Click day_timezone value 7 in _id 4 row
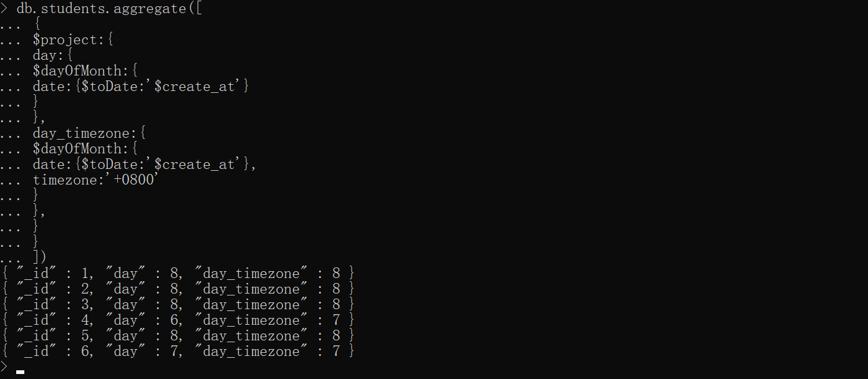 [337, 320]
